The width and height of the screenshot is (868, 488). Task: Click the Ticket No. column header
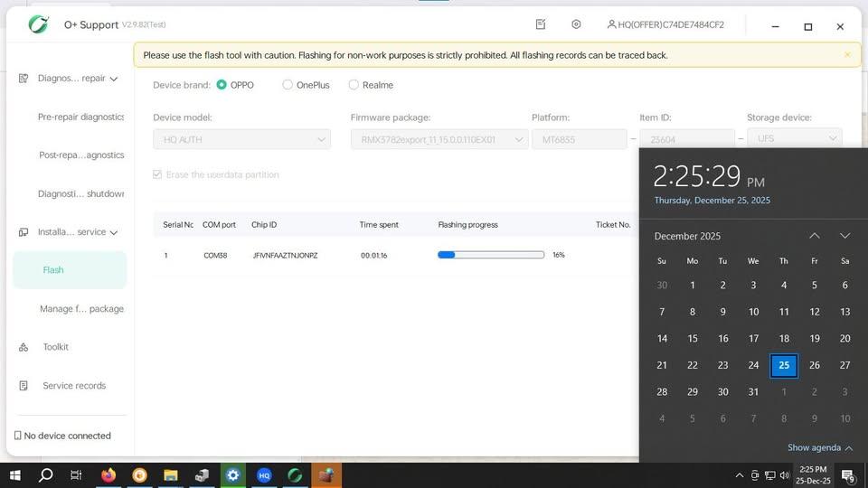coord(613,225)
